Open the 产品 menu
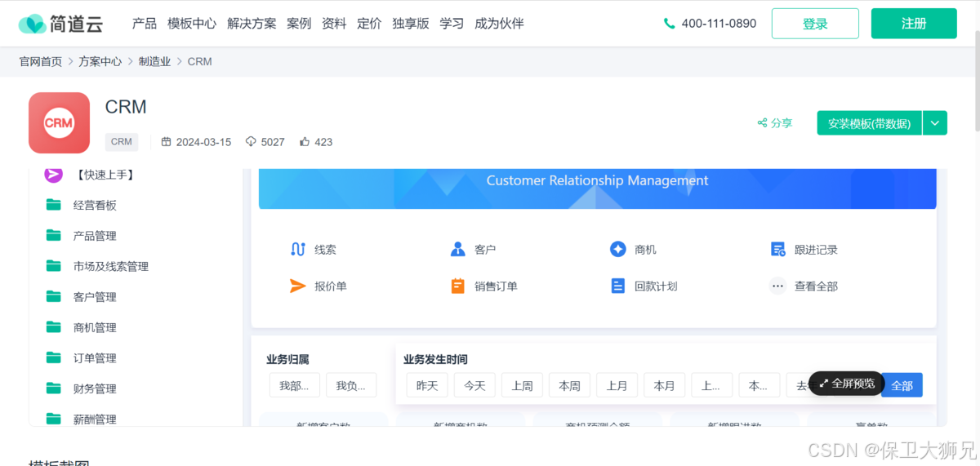This screenshot has height=466, width=980. 145,24
